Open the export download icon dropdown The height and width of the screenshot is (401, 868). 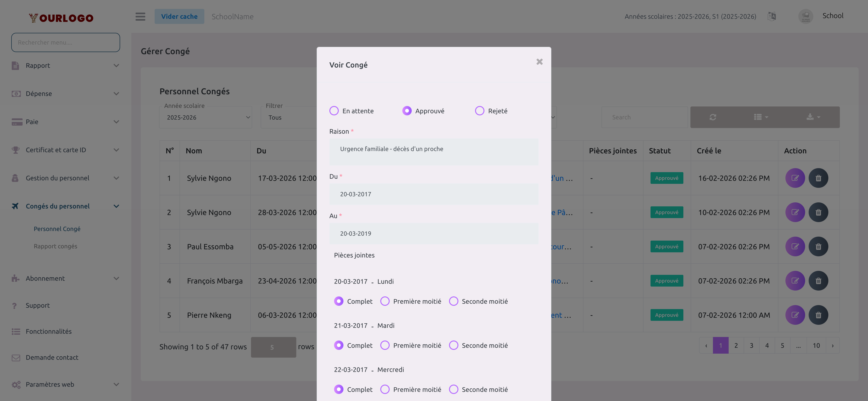point(813,117)
